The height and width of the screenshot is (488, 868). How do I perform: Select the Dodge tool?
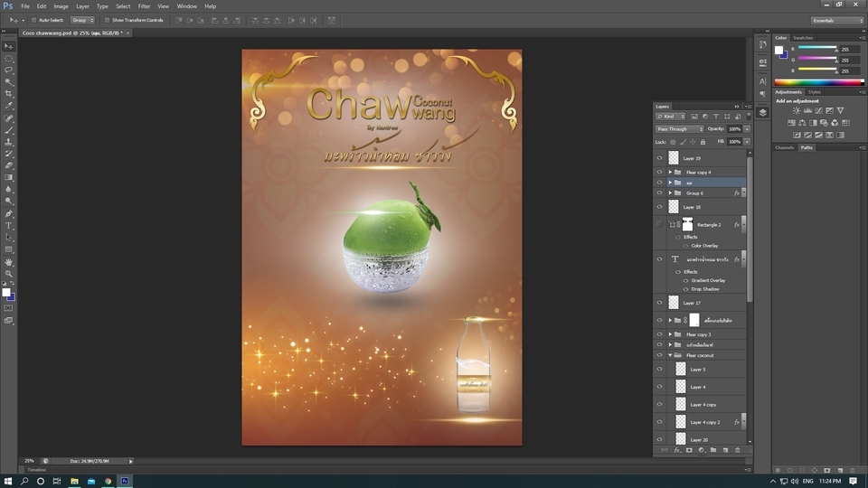point(8,202)
